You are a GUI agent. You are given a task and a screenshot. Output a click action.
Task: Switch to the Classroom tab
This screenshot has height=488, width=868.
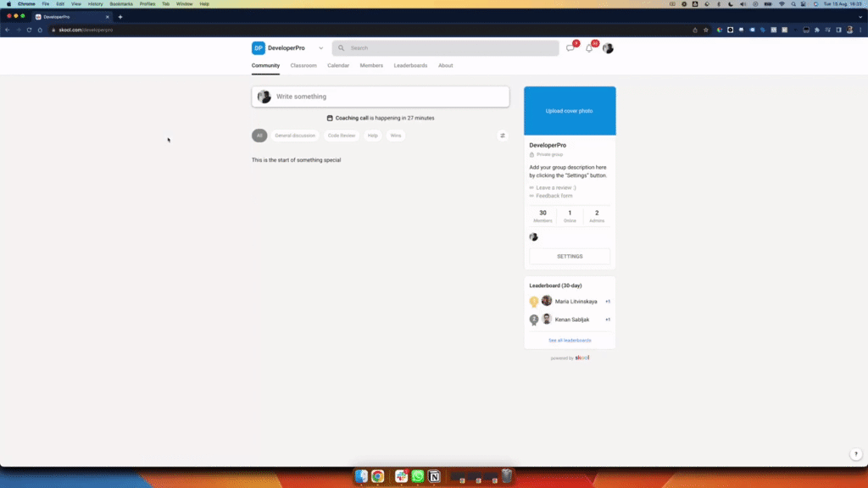pos(303,65)
